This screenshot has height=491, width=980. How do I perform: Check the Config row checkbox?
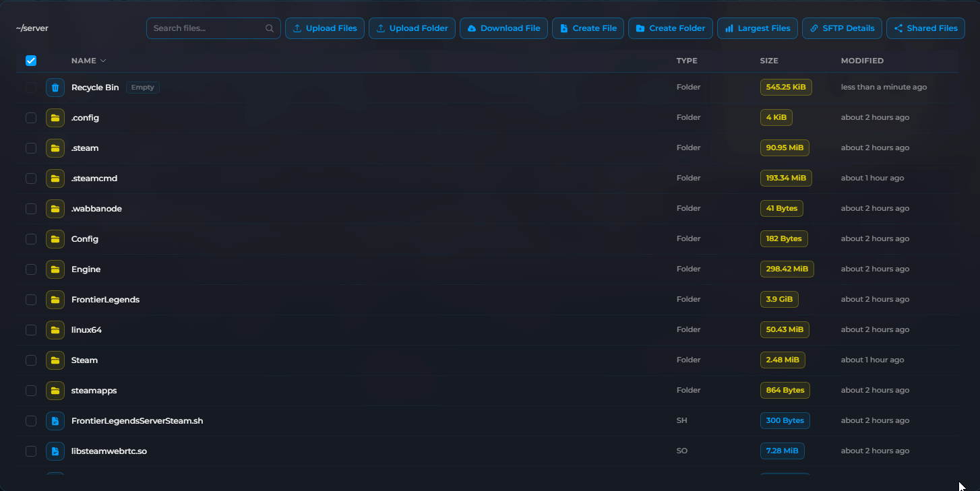pyautogui.click(x=31, y=239)
